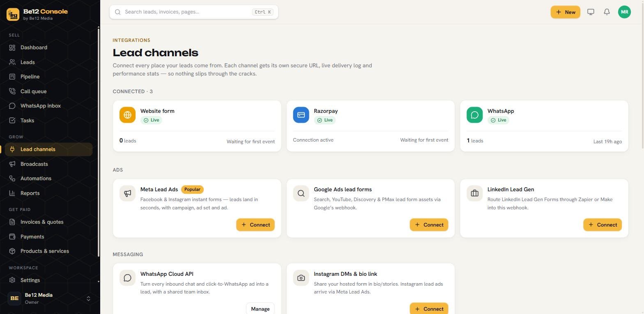Open Reports page
This screenshot has height=314, width=644.
pyautogui.click(x=48, y=193)
